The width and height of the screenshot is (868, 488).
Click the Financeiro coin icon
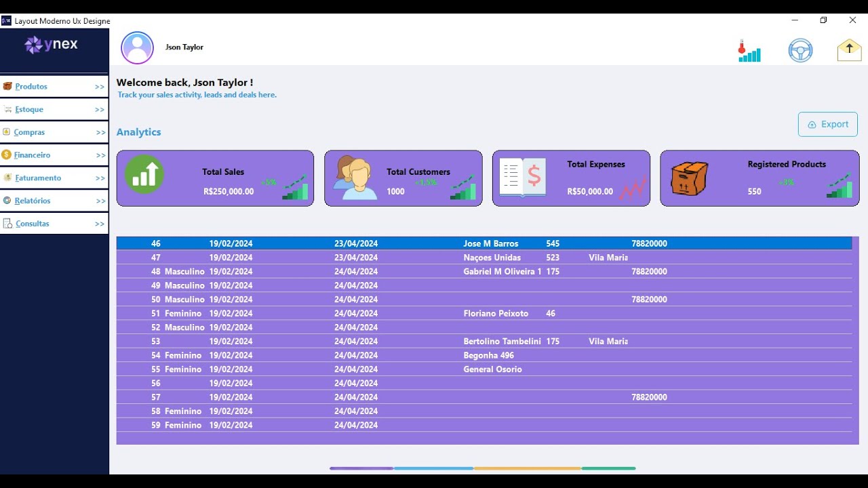pyautogui.click(x=7, y=155)
